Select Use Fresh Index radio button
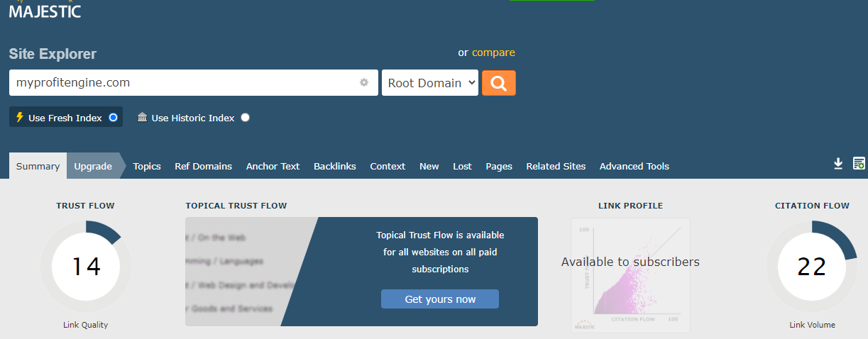The width and height of the screenshot is (868, 339). pos(113,118)
